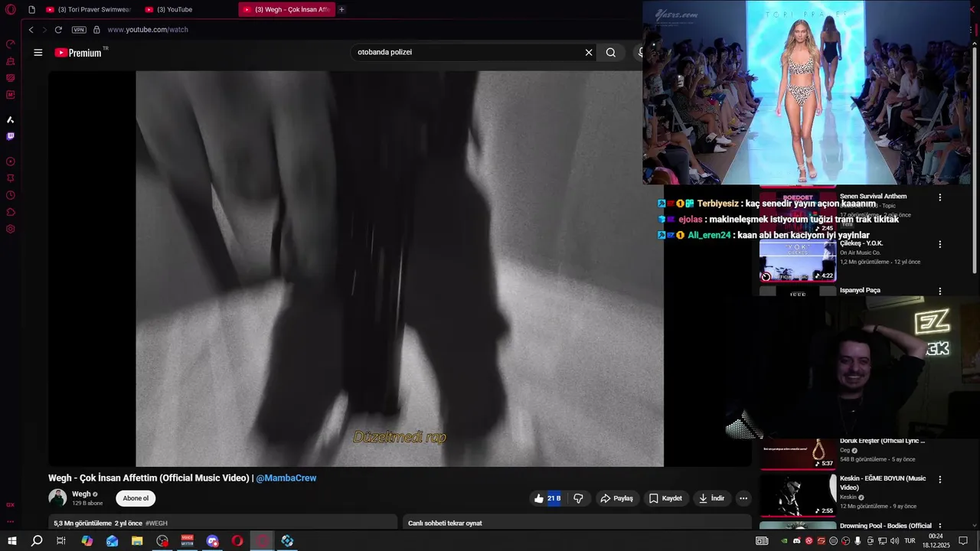The image size is (980, 551).
Task: Switch TUR keyboard language indicator
Action: 910,540
